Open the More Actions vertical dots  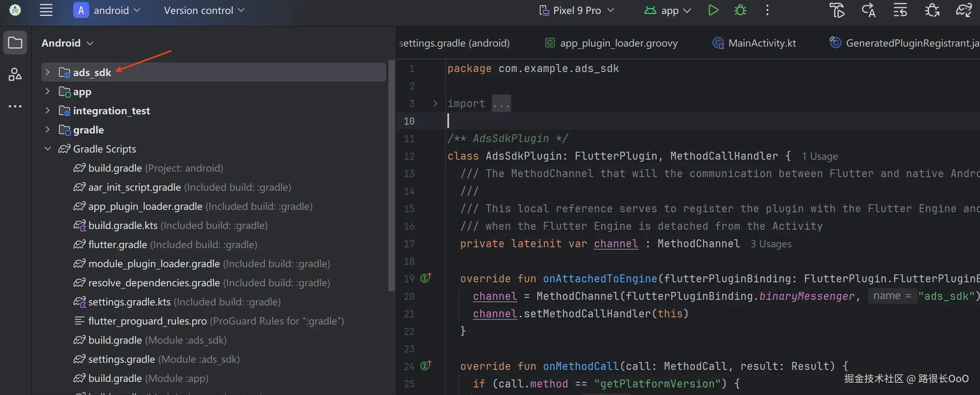(767, 10)
